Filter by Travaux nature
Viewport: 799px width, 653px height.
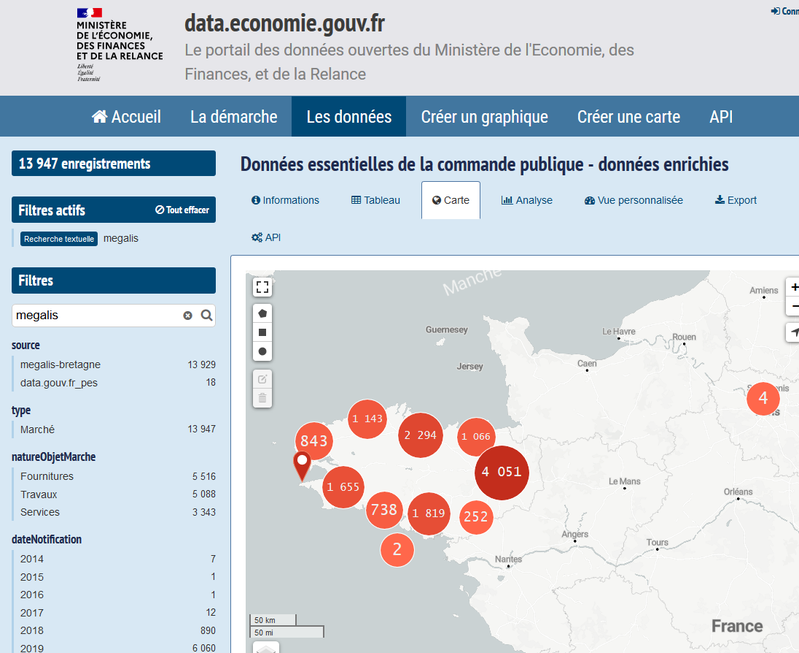118,494
